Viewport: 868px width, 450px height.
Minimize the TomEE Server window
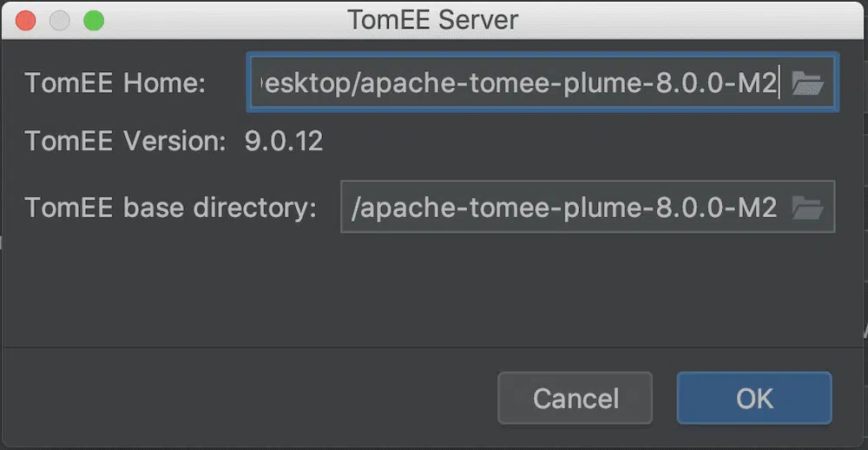(x=59, y=19)
